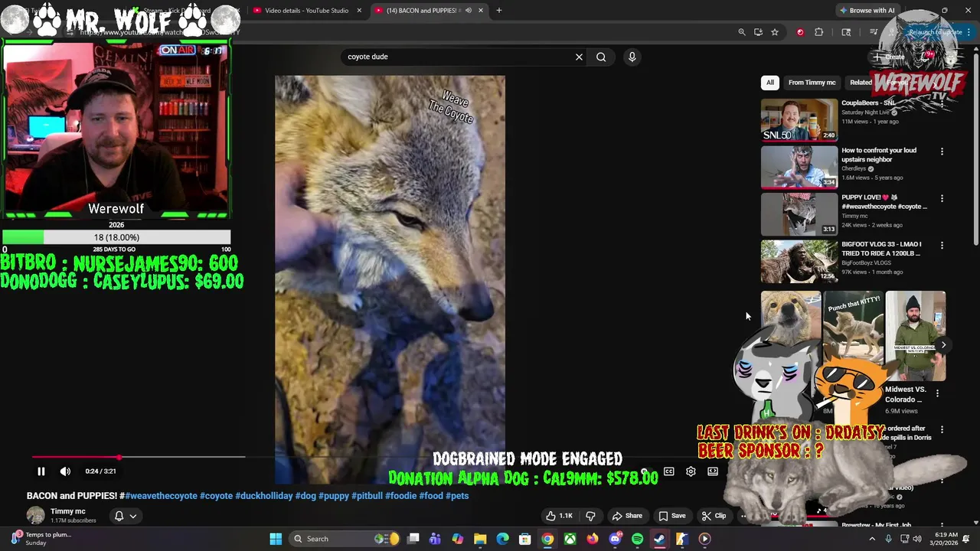The height and width of the screenshot is (551, 980).
Task: Run search with the magnifier button
Action: [601, 57]
